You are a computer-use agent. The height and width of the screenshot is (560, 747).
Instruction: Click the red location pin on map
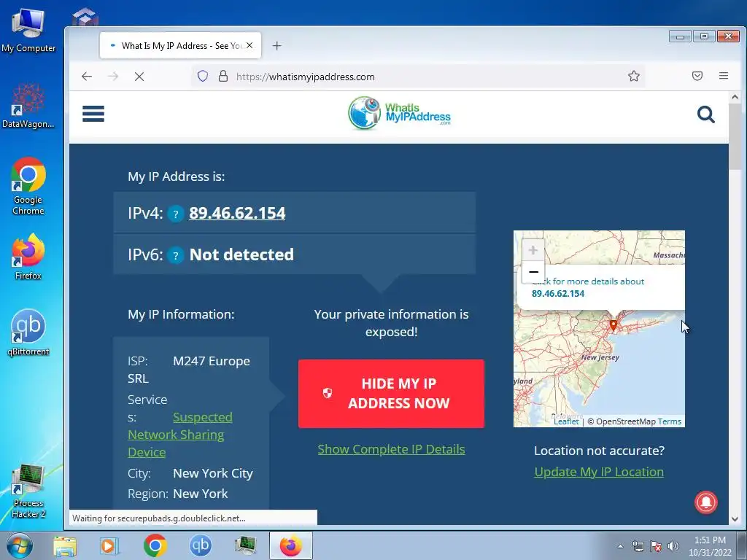point(614,325)
